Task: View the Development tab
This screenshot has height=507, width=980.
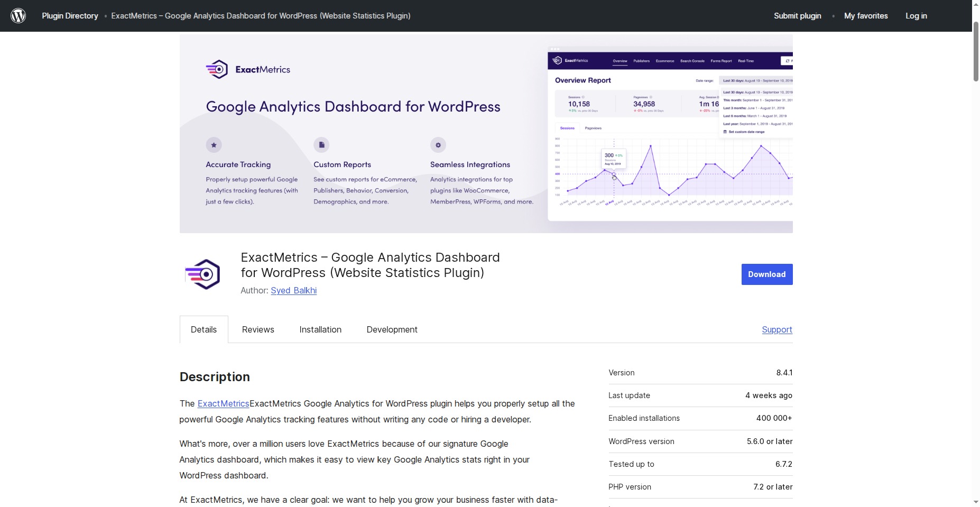Action: coord(392,329)
